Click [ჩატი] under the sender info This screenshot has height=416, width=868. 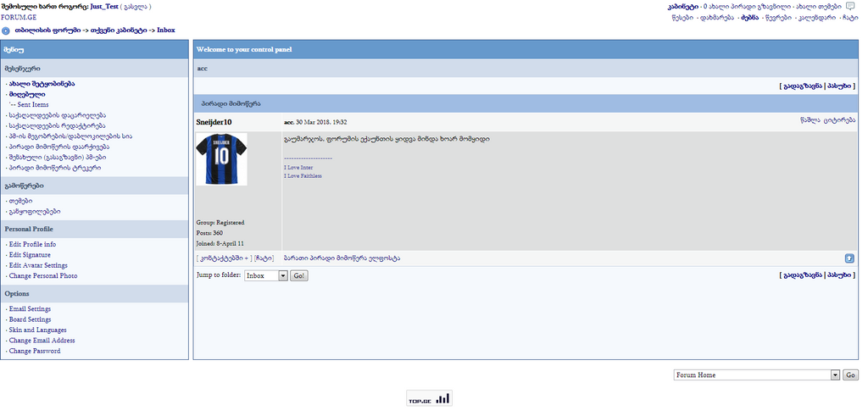(264, 258)
